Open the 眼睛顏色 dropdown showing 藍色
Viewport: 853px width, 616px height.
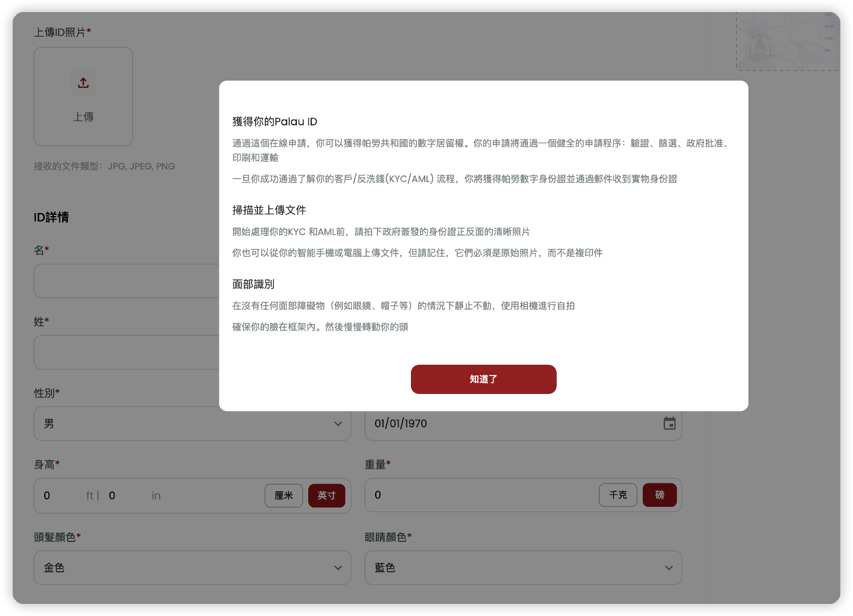click(x=523, y=568)
